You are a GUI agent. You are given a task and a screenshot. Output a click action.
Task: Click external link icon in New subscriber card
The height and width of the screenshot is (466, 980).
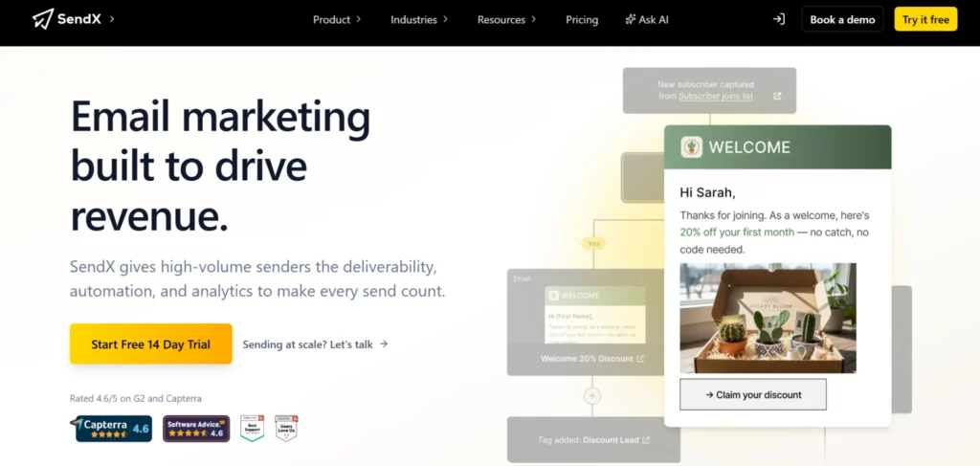tap(777, 97)
